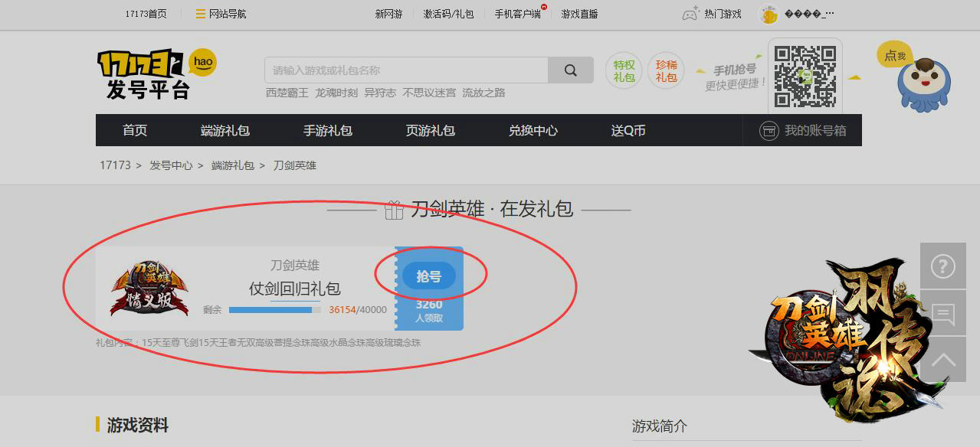This screenshot has width=980, height=447.
Task: Click the 刀剑英雄 breadcrumb item
Action: pyautogui.click(x=295, y=165)
